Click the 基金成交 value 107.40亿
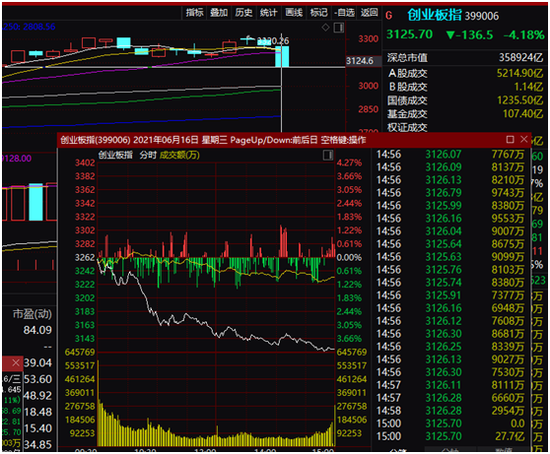The width and height of the screenshot is (550, 454). pos(523,114)
